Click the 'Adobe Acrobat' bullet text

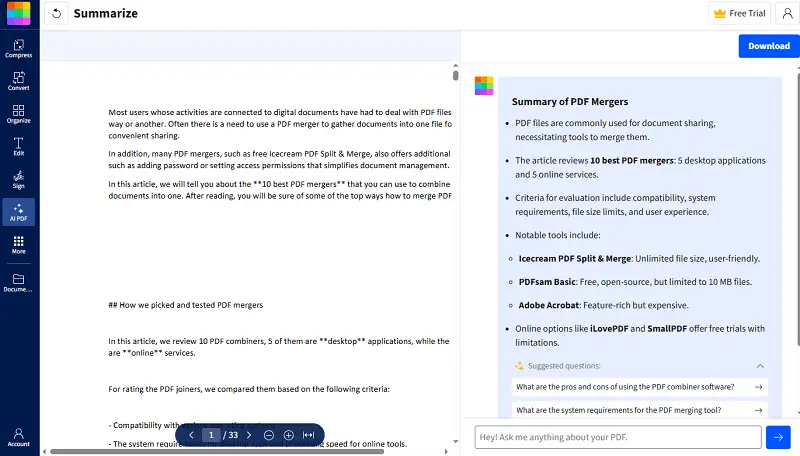coord(604,306)
